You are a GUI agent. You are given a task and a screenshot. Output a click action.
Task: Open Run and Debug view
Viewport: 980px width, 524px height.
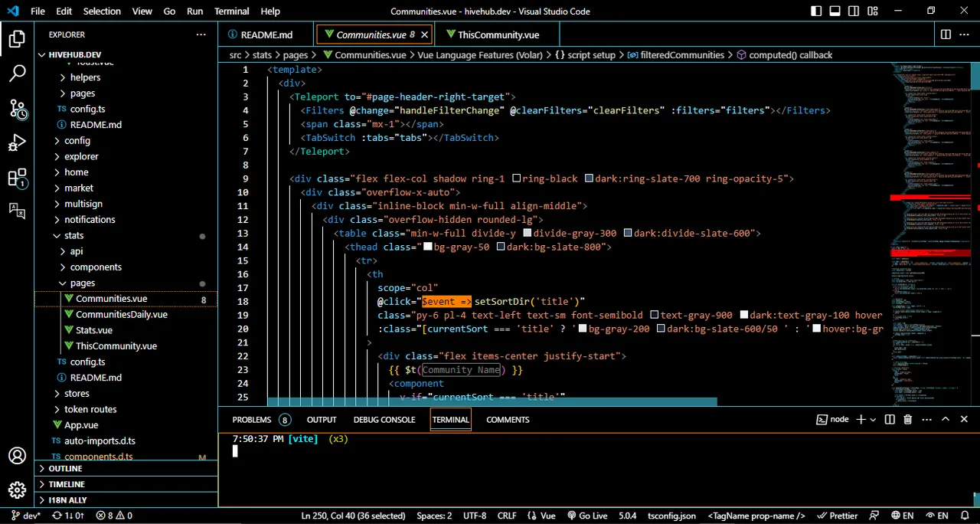(x=17, y=143)
